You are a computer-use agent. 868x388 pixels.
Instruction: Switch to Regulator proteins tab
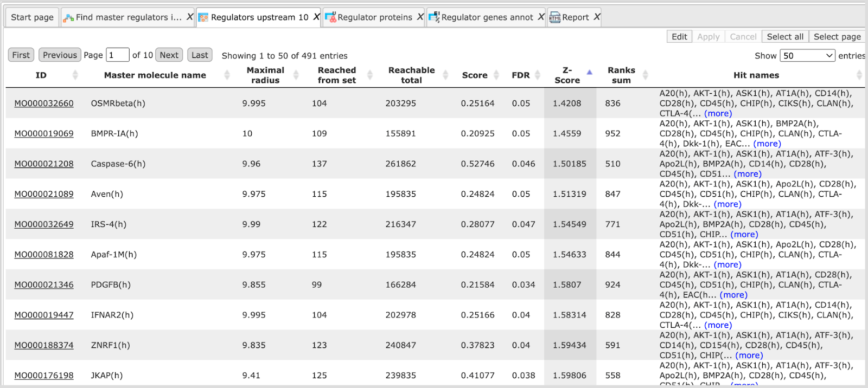[375, 17]
